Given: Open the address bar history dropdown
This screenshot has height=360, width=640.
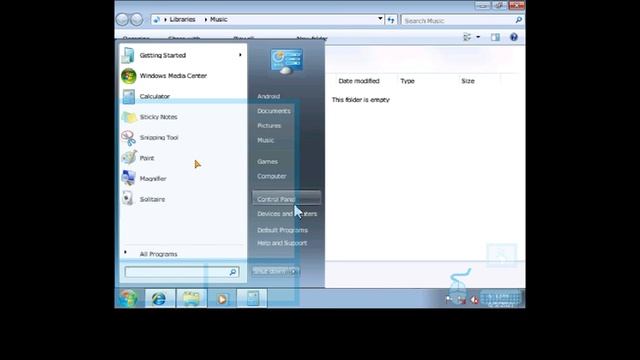Looking at the screenshot, I should [380, 19].
